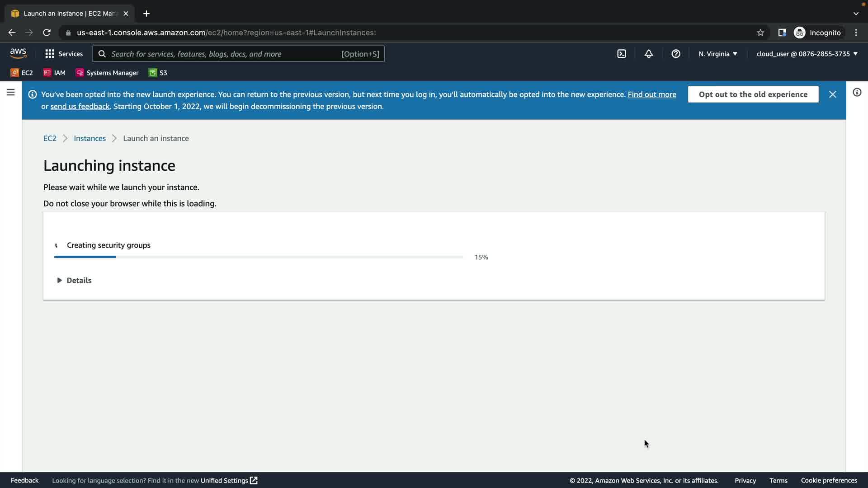Toggle the left hamburger navigation menu
The height and width of the screenshot is (488, 868).
pos(11,92)
